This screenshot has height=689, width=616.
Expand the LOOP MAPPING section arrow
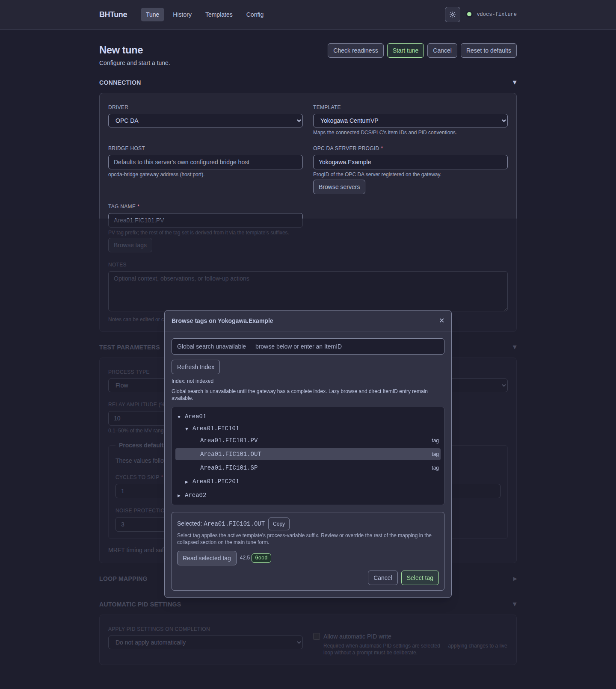pyautogui.click(x=514, y=579)
